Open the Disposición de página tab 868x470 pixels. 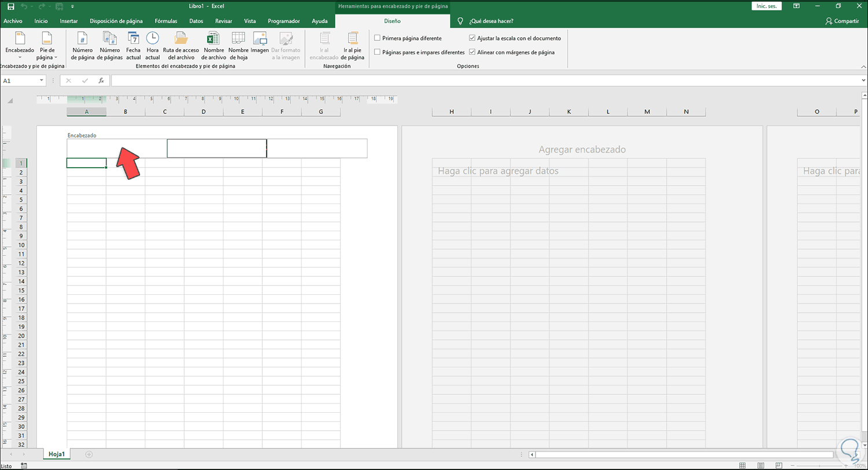tap(116, 21)
